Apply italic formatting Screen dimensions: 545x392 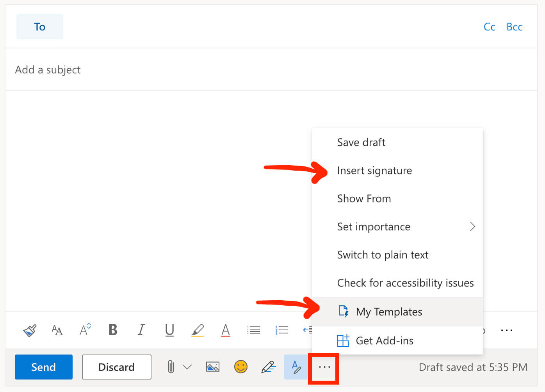coord(141,330)
